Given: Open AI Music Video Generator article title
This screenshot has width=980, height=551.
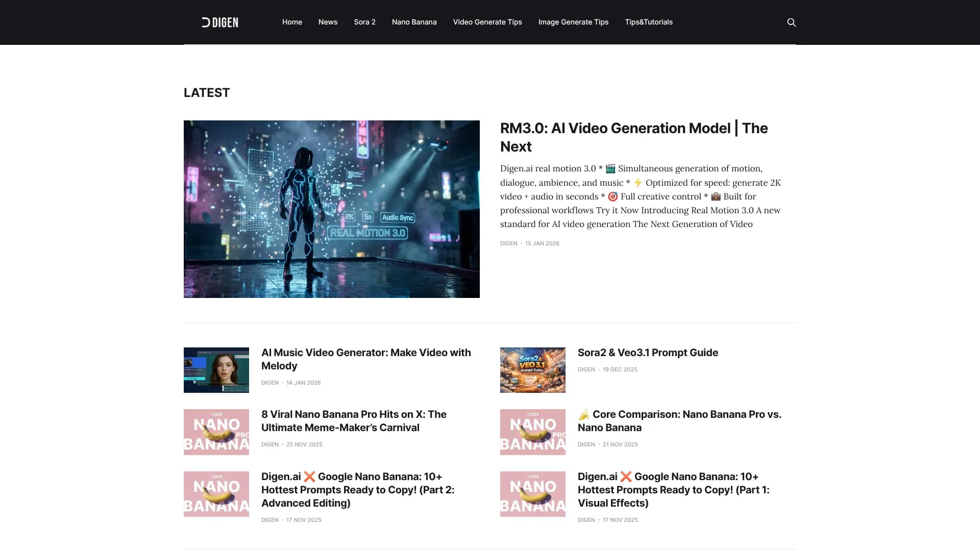Looking at the screenshot, I should coord(366,359).
